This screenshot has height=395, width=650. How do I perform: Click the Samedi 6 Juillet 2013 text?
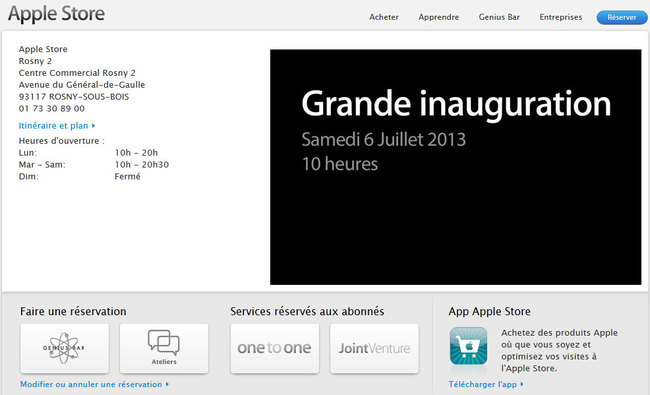(384, 140)
